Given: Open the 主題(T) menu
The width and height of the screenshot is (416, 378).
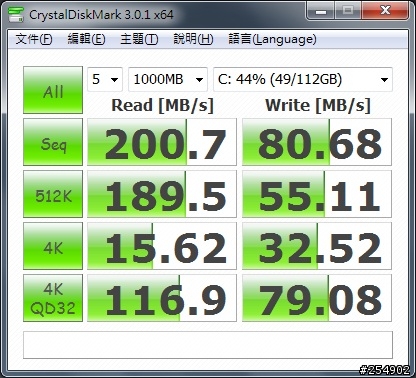Looking at the screenshot, I should (139, 39).
